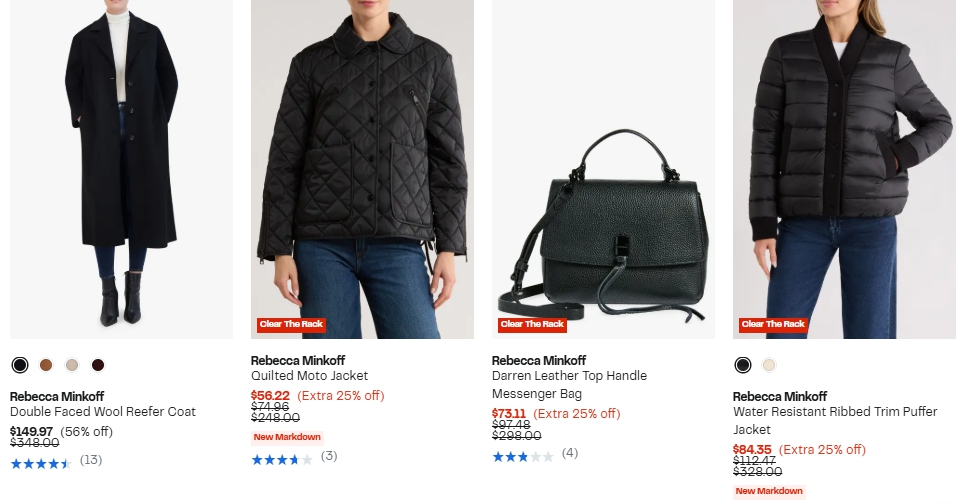Click New Markdown tag under Quilted Moto Jacket
The height and width of the screenshot is (504, 959).
click(x=287, y=437)
